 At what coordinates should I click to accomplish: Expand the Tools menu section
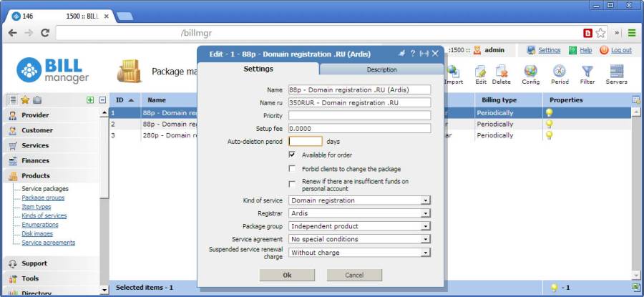pos(52,278)
